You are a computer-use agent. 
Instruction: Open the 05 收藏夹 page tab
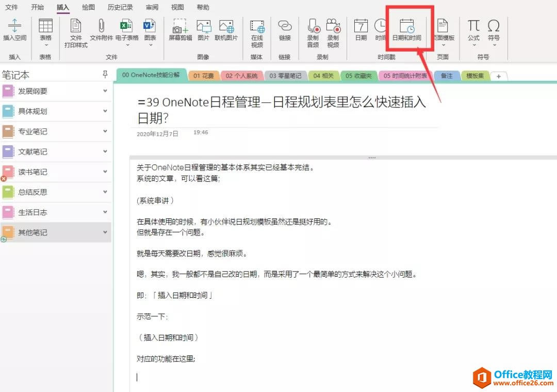359,75
